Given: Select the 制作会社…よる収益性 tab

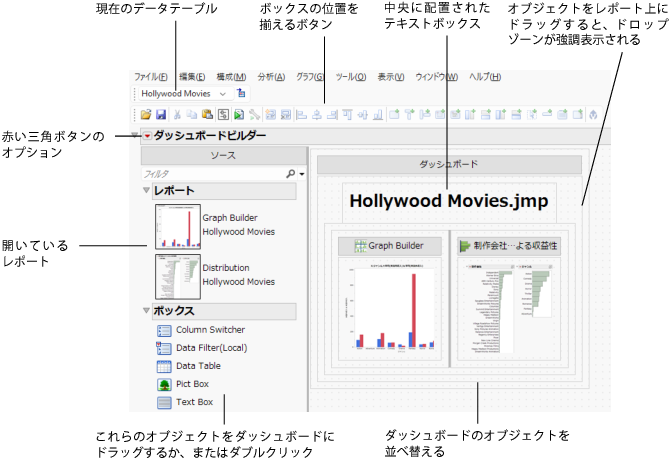Looking at the screenshot, I should pyautogui.click(x=509, y=246).
